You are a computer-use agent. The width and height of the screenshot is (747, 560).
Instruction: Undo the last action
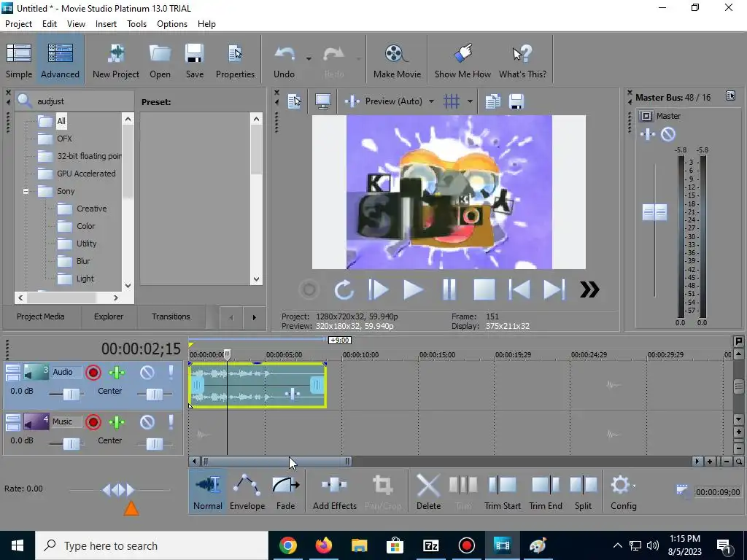(285, 61)
